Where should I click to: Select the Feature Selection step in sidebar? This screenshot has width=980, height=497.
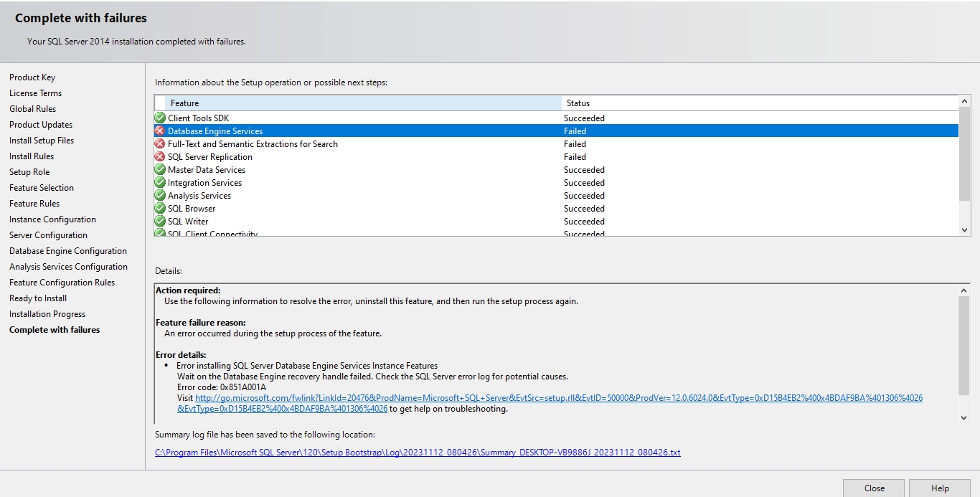tap(42, 188)
